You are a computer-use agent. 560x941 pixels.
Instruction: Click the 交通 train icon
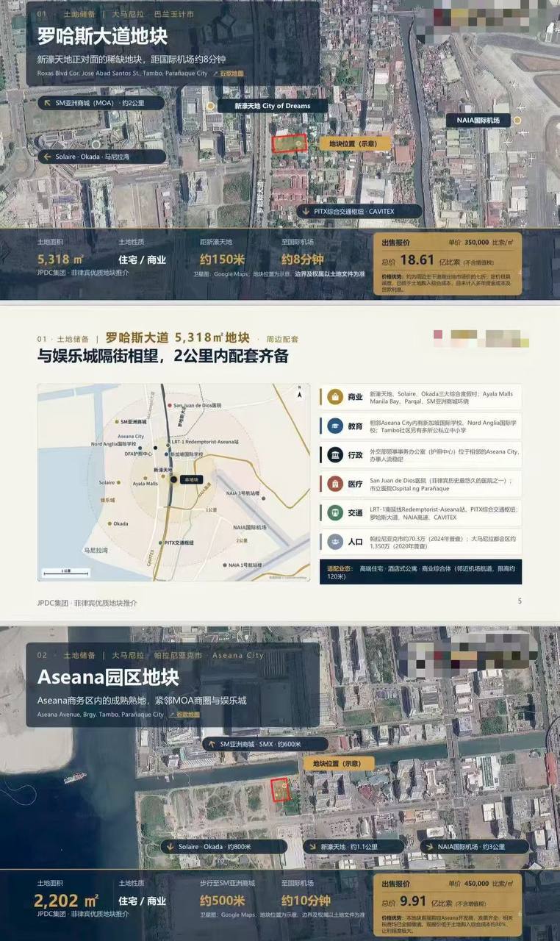pos(334,512)
